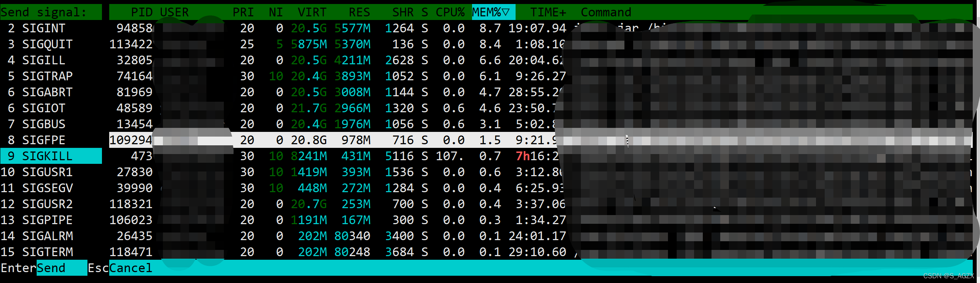Select process row with PID 118321
The height and width of the screenshot is (283, 980).
pos(541,204)
